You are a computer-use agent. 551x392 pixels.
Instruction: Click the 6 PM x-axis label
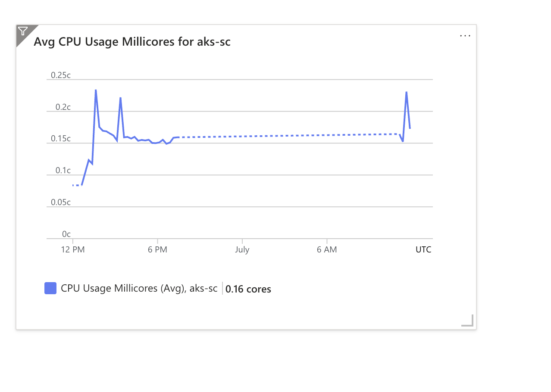(157, 249)
